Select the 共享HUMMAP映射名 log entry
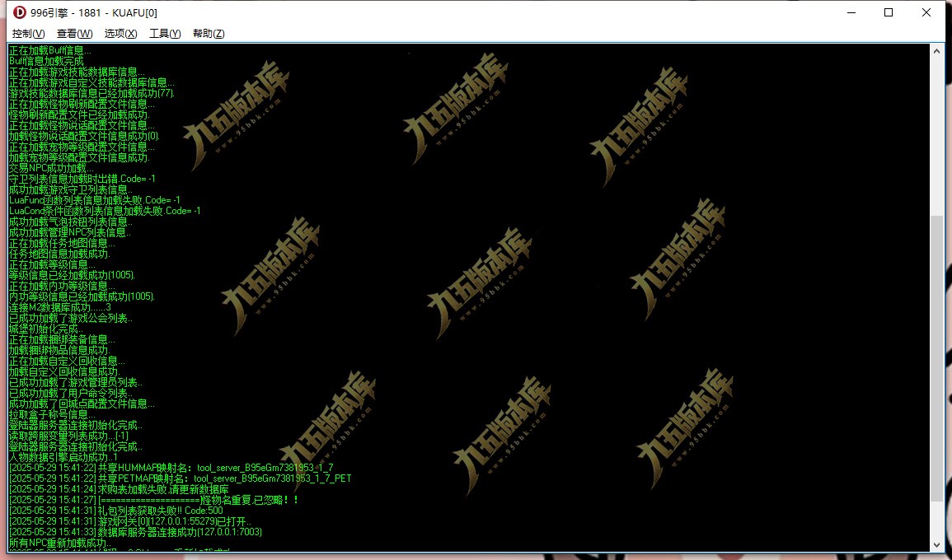 pos(171,468)
